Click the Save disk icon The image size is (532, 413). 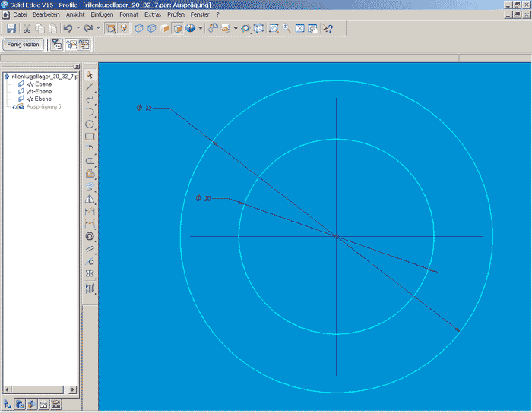tap(11, 28)
